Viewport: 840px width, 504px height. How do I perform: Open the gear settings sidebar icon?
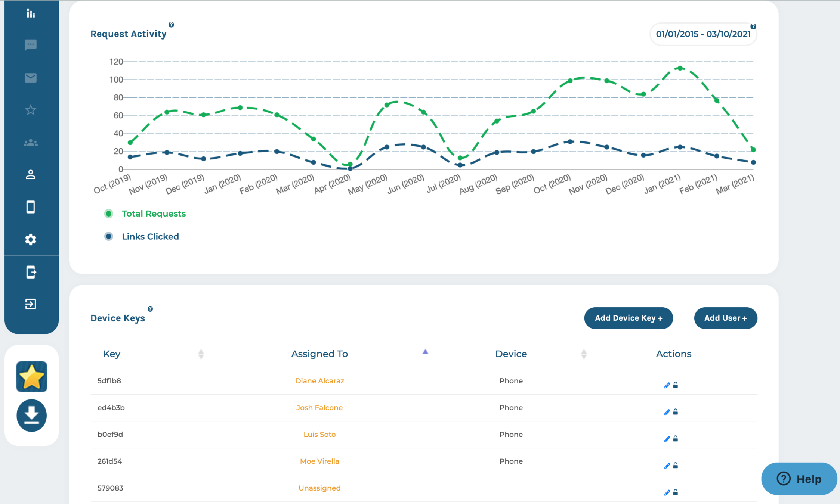click(x=31, y=239)
